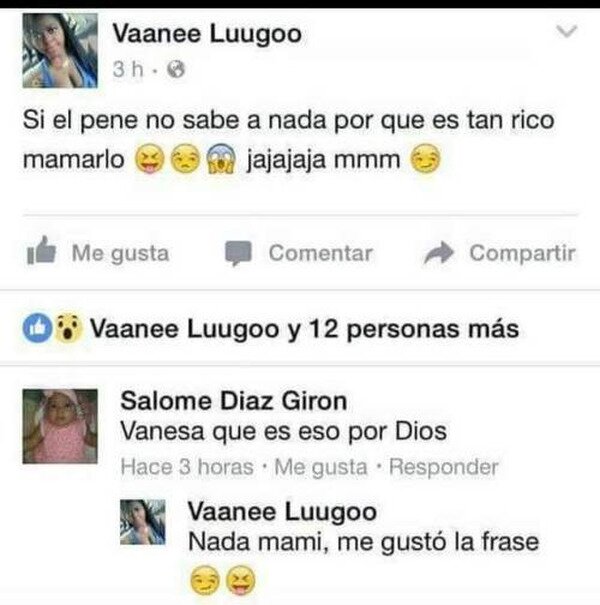The width and height of the screenshot is (600, 605).
Task: Open the post author's profile picture
Action: point(60,51)
